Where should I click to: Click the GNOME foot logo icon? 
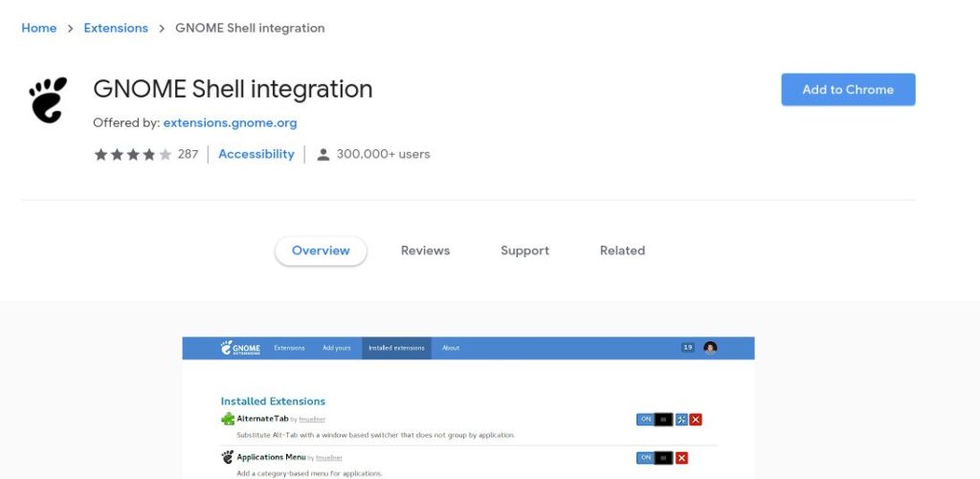[x=48, y=100]
